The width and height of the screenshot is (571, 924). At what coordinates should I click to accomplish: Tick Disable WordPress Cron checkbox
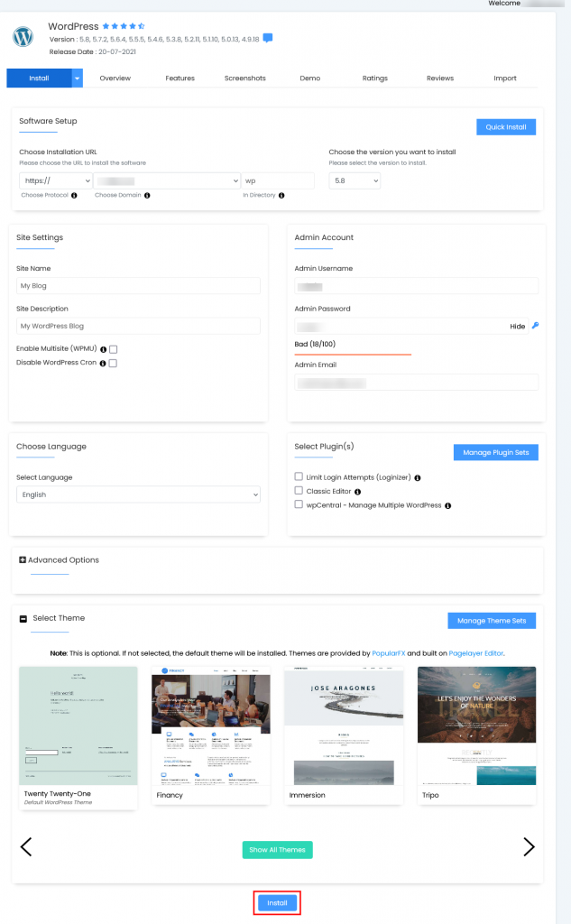(113, 364)
